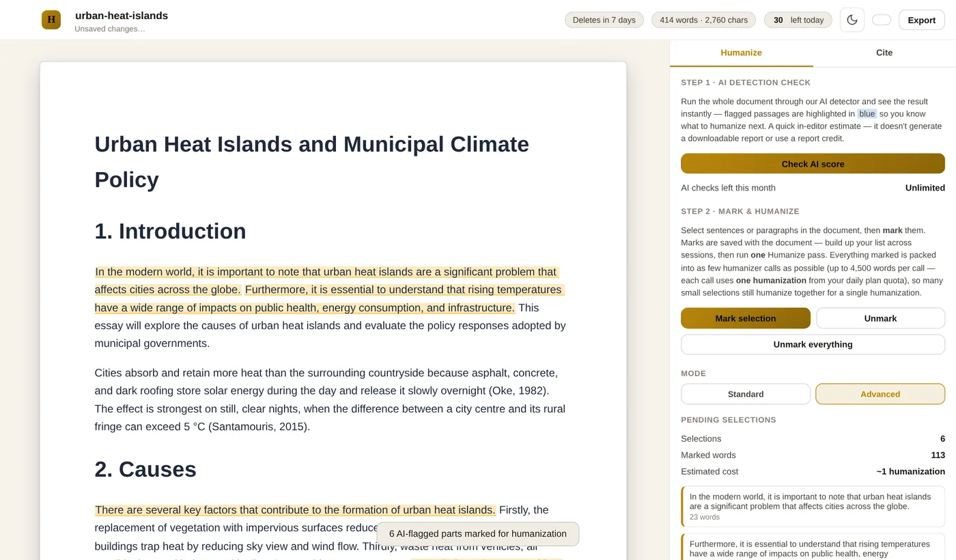Click the "1. Introduction" heading
Image resolution: width=956 pixels, height=560 pixels.
coord(170,231)
